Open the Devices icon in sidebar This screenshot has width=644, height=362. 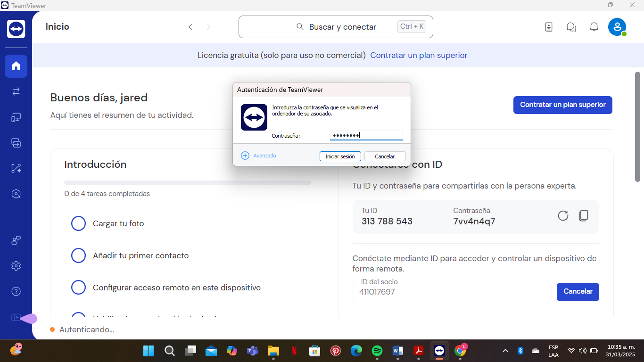coord(16,117)
